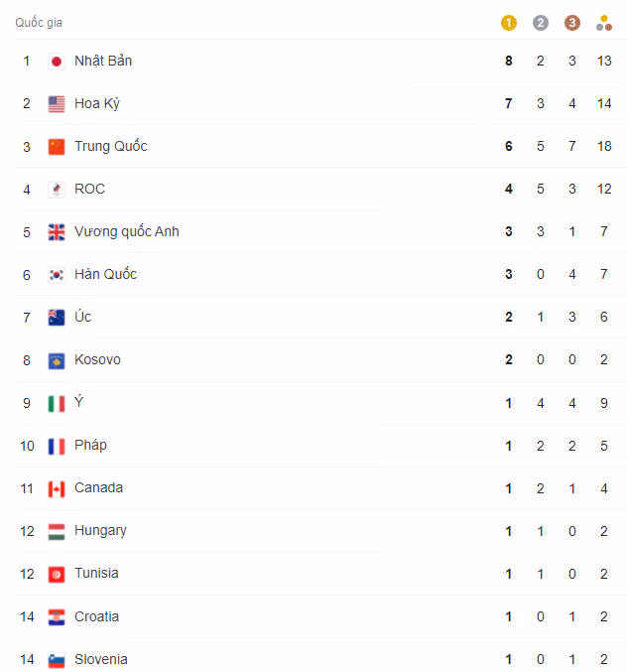627x672 pixels.
Task: Select the Trung Quốc row name
Action: point(111,146)
